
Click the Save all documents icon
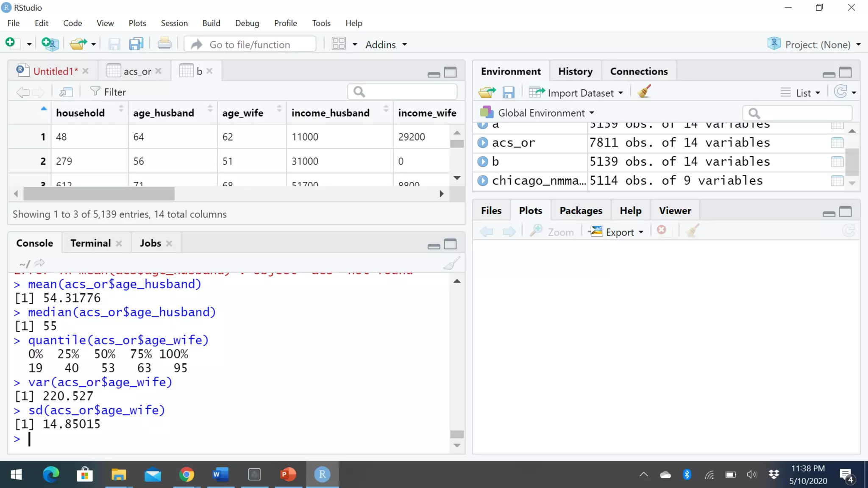click(136, 44)
